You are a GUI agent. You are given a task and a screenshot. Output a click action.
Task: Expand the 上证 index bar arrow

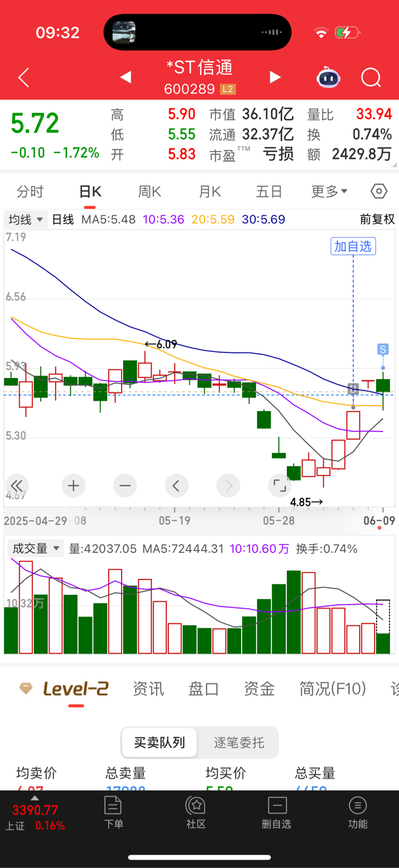35,798
